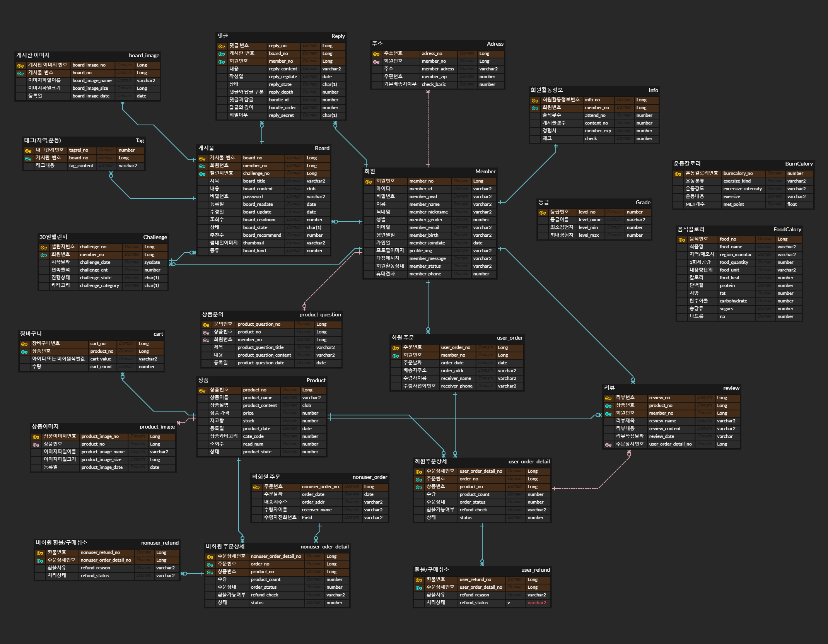The width and height of the screenshot is (828, 644).
Task: Click the FoodCalory carbohydrate column name
Action: pos(733,301)
